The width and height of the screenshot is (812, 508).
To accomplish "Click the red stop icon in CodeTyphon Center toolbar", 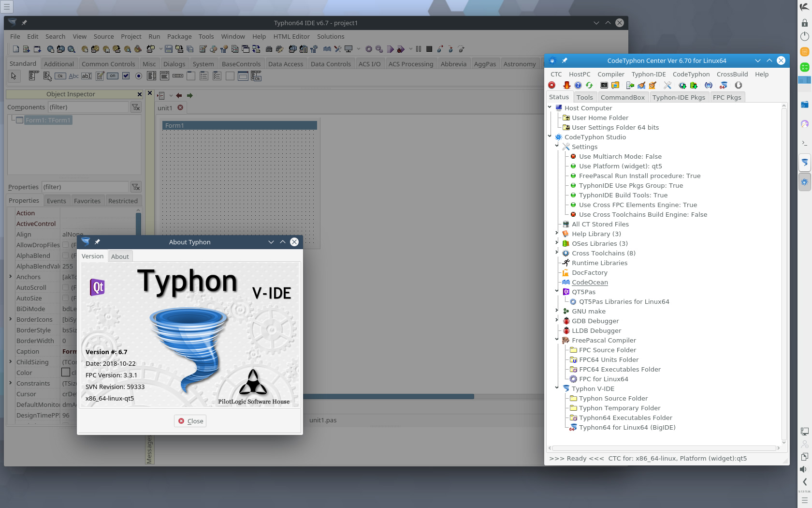I will [x=552, y=85].
